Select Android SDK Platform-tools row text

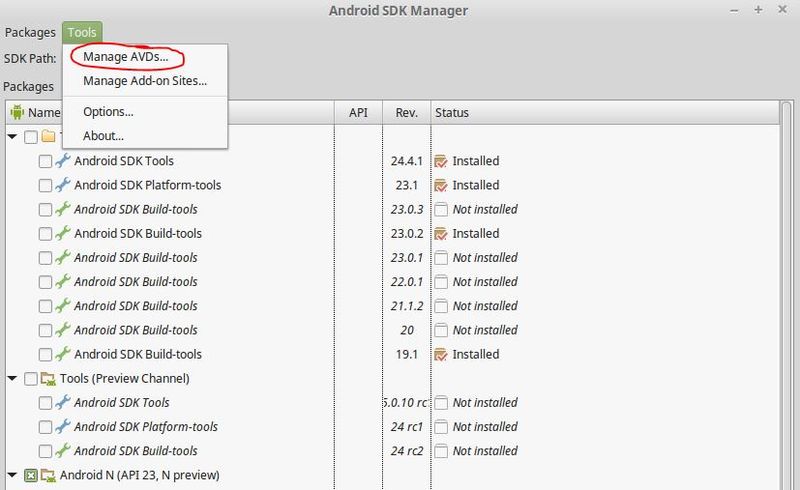pyautogui.click(x=147, y=185)
